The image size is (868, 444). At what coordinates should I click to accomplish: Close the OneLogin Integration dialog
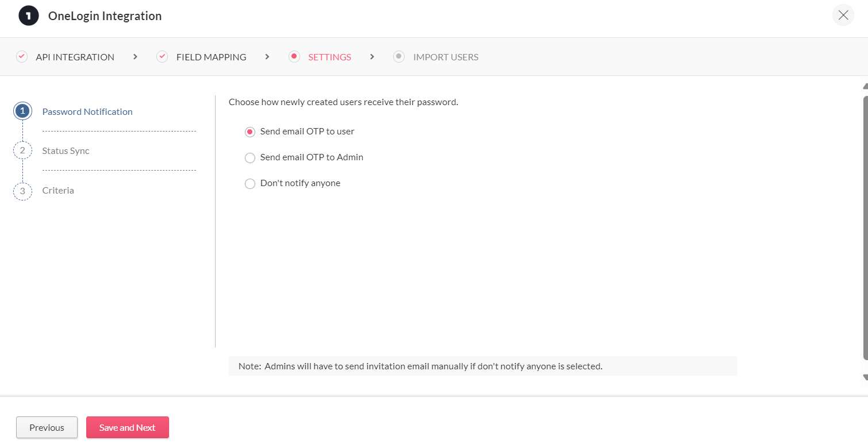tap(843, 16)
